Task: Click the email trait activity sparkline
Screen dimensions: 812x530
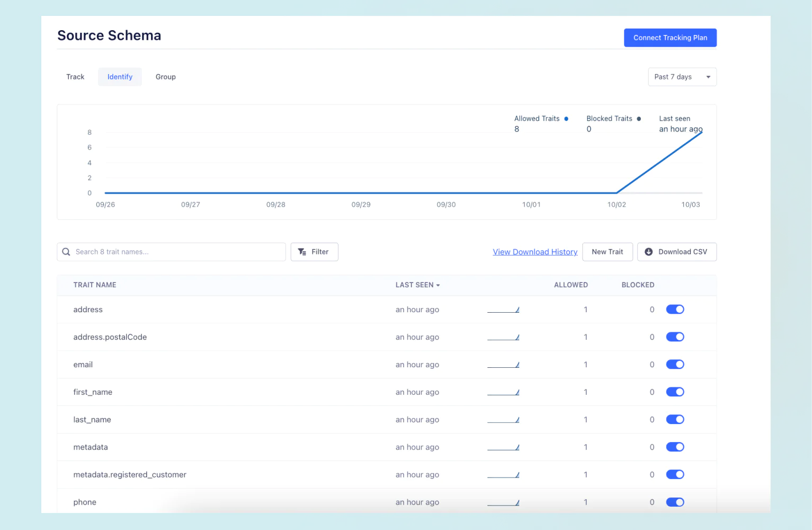Action: [503, 364]
